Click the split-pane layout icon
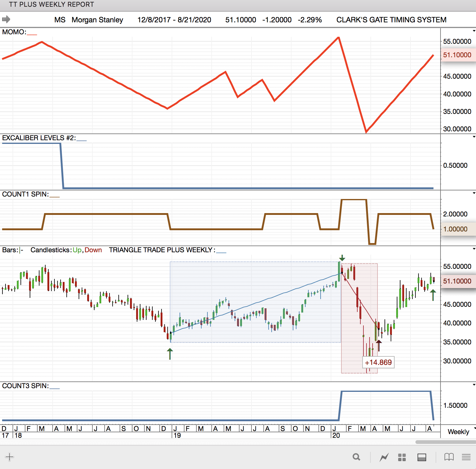The image size is (476, 469). tap(422, 457)
